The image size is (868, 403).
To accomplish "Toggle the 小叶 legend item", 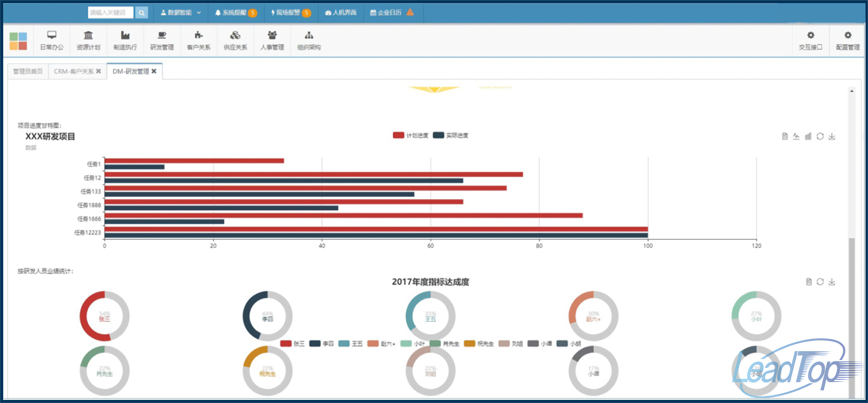I will (413, 344).
